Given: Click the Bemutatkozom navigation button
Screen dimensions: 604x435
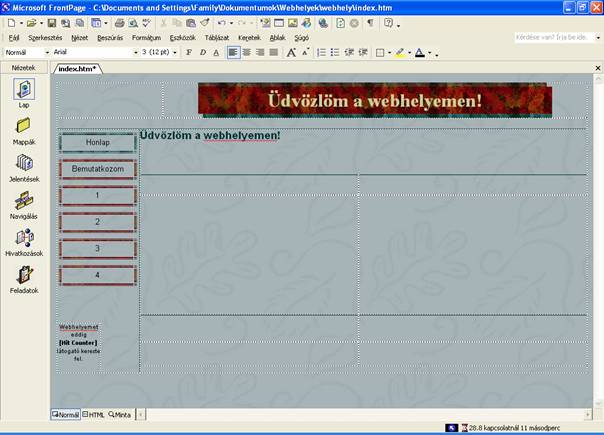Looking at the screenshot, I should coord(97,169).
